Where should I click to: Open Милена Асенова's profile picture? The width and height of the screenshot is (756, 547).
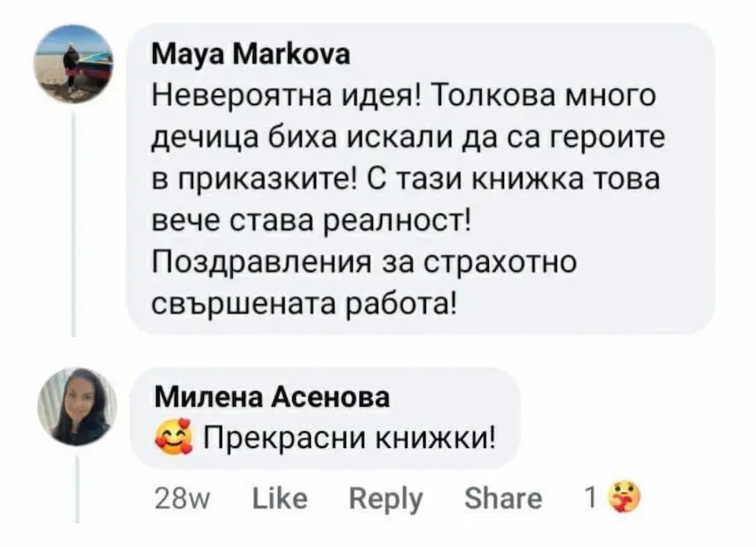point(76,407)
